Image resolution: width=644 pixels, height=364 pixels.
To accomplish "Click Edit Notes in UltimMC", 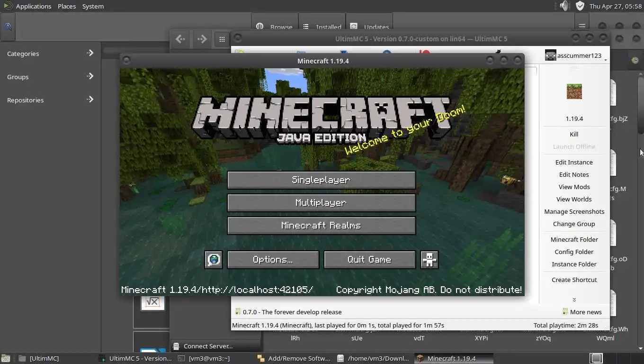I will click(574, 174).
